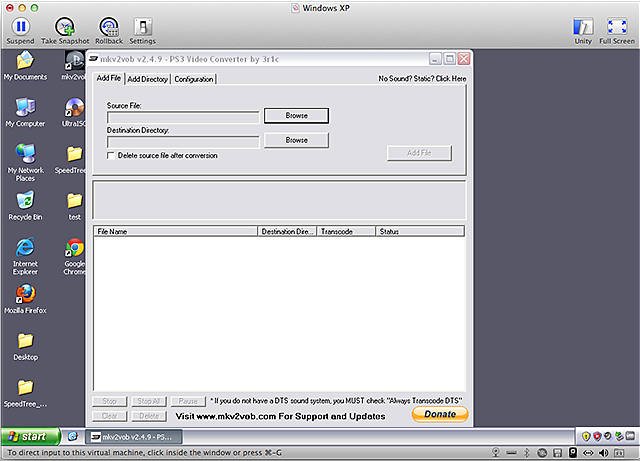The image size is (640, 461).
Task: Click into the Source File field
Action: coord(183,118)
